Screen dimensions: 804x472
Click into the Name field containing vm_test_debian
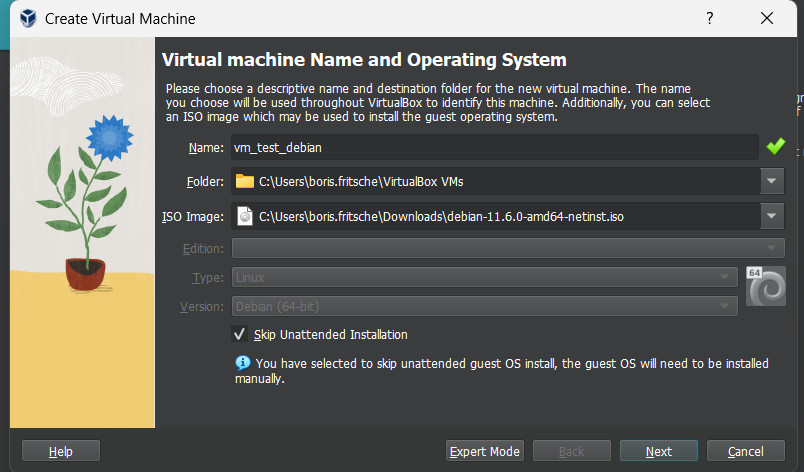(x=494, y=147)
